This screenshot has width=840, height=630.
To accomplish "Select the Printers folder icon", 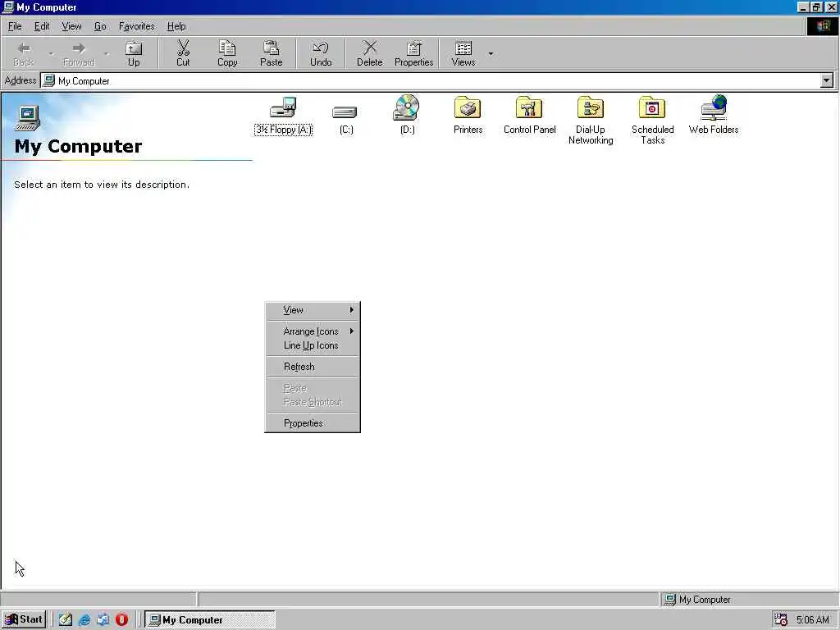I will [x=468, y=107].
